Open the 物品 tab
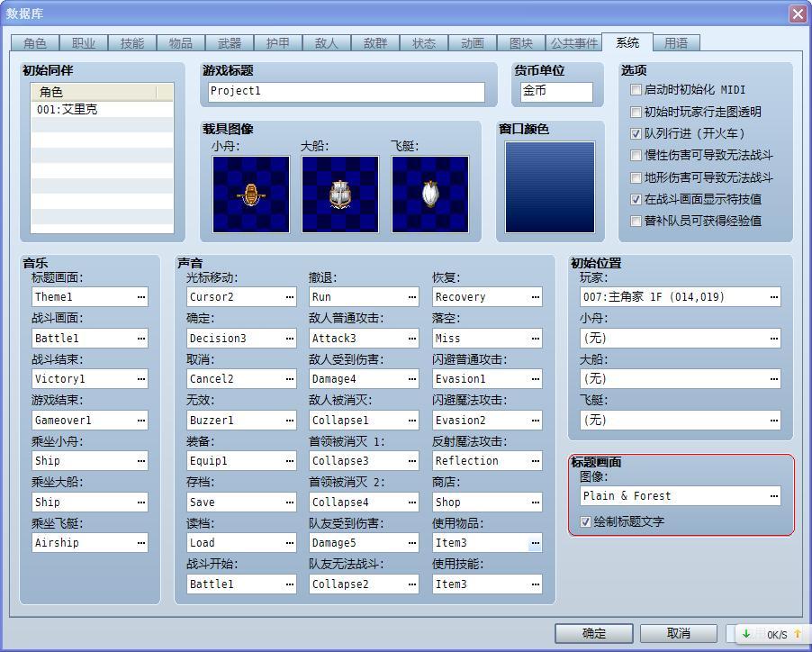The image size is (812, 652). [181, 43]
